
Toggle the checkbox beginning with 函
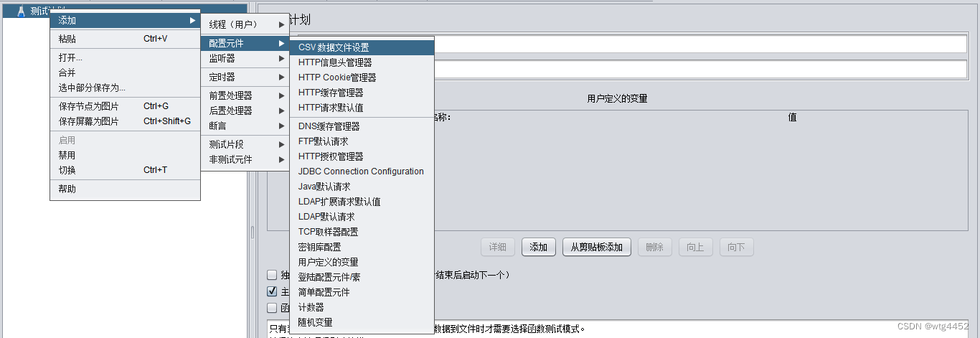pos(272,308)
